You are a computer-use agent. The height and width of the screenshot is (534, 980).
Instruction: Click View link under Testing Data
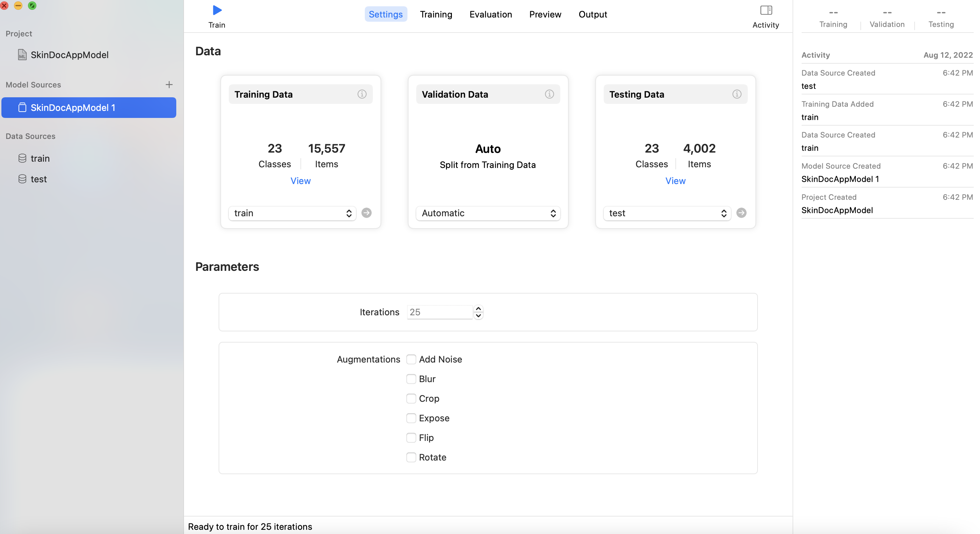pyautogui.click(x=675, y=181)
